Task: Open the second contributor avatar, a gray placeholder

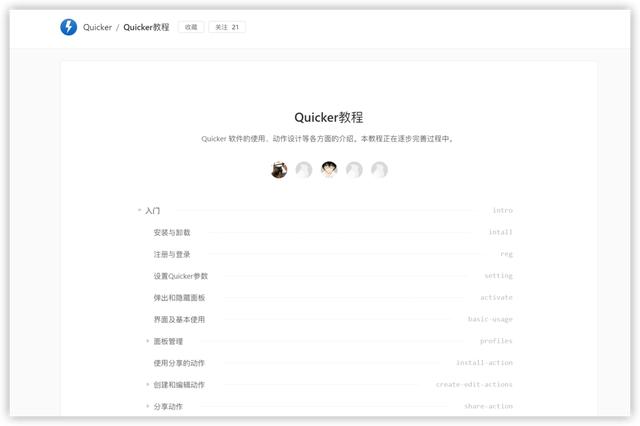Action: [x=304, y=170]
